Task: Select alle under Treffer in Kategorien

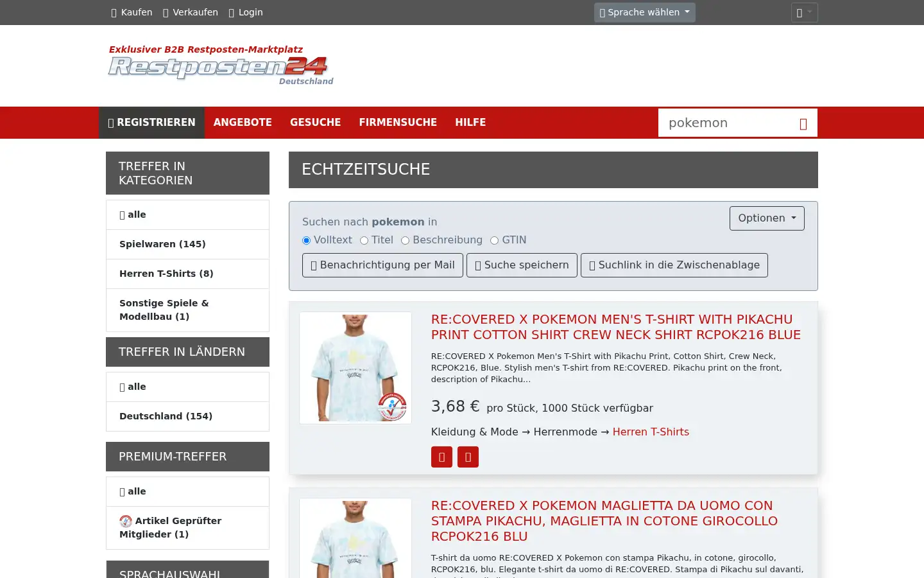Action: coord(187,215)
